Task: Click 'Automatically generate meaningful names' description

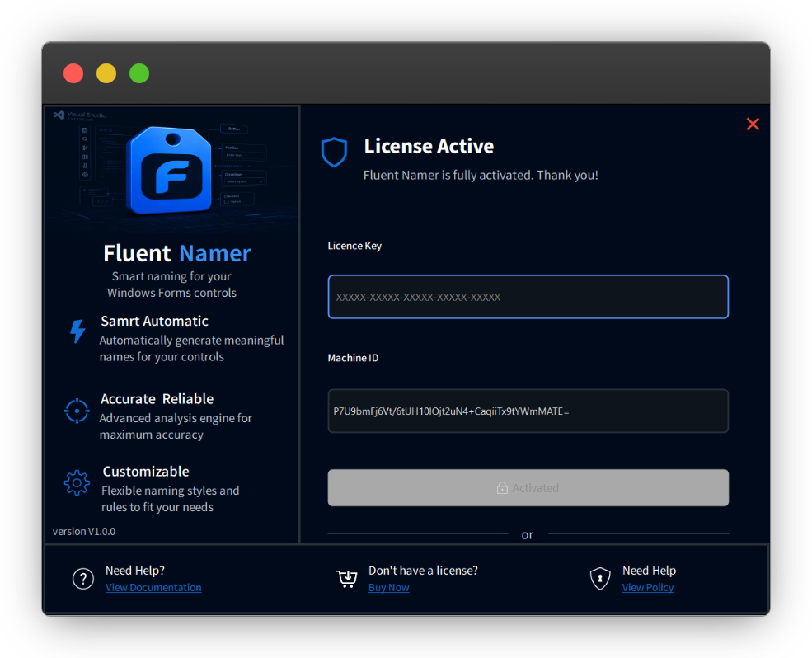Action: click(x=191, y=348)
